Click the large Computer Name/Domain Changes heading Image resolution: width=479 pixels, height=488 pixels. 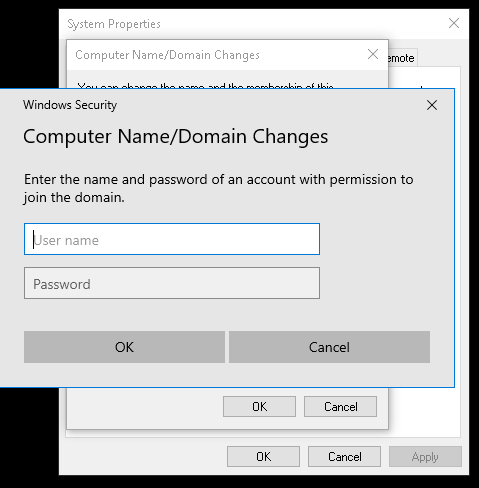176,136
